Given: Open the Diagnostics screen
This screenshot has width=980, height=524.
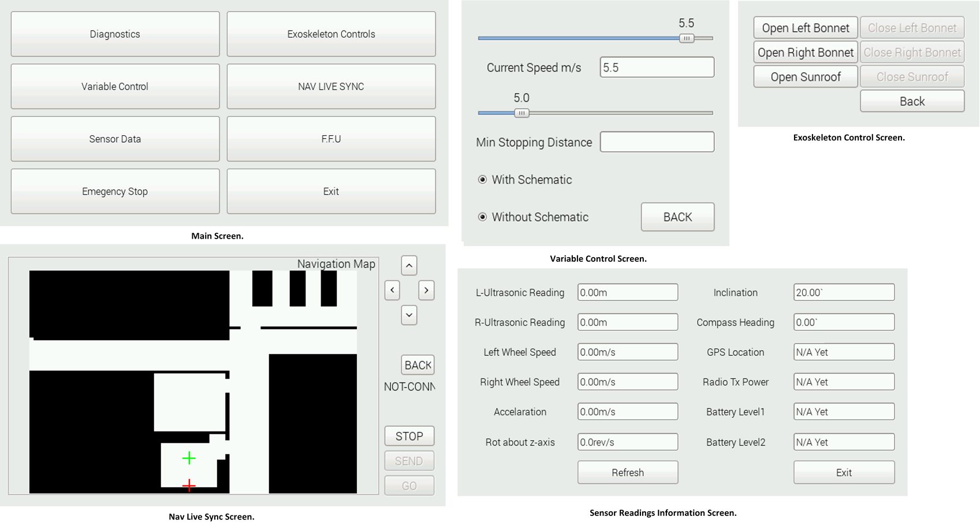Looking at the screenshot, I should 115,34.
